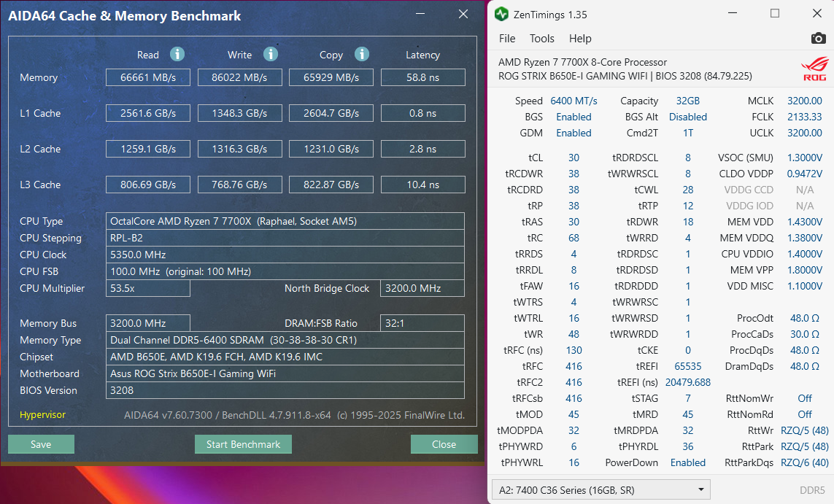Click the Write info icon in AIDA64
834x504 pixels.
pos(271,54)
